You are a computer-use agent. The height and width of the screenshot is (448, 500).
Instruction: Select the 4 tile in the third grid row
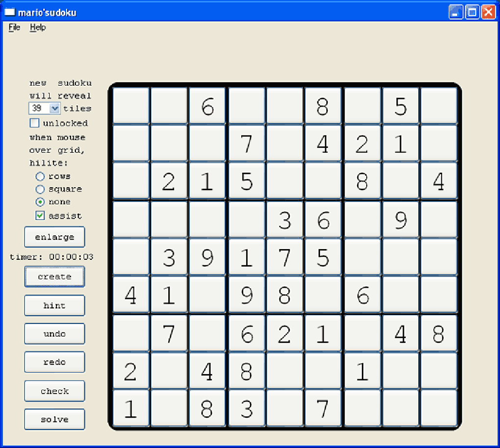[x=439, y=181]
